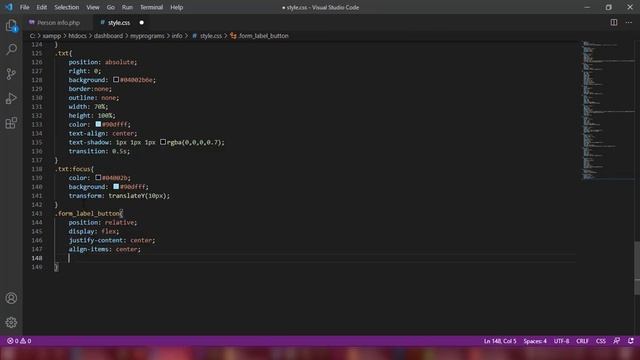640x360 pixels.
Task: Open the File menu
Action: [x=24, y=7]
